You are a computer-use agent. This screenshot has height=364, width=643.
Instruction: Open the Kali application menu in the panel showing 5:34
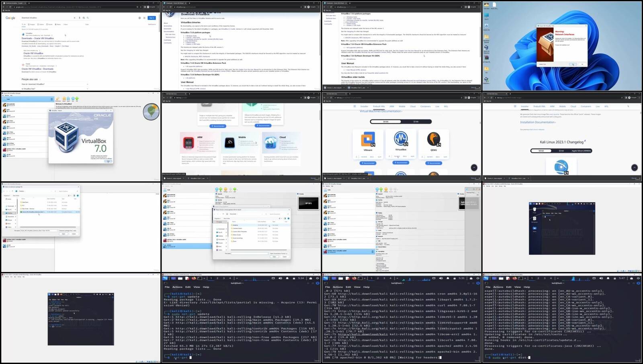pyautogui.click(x=165, y=278)
